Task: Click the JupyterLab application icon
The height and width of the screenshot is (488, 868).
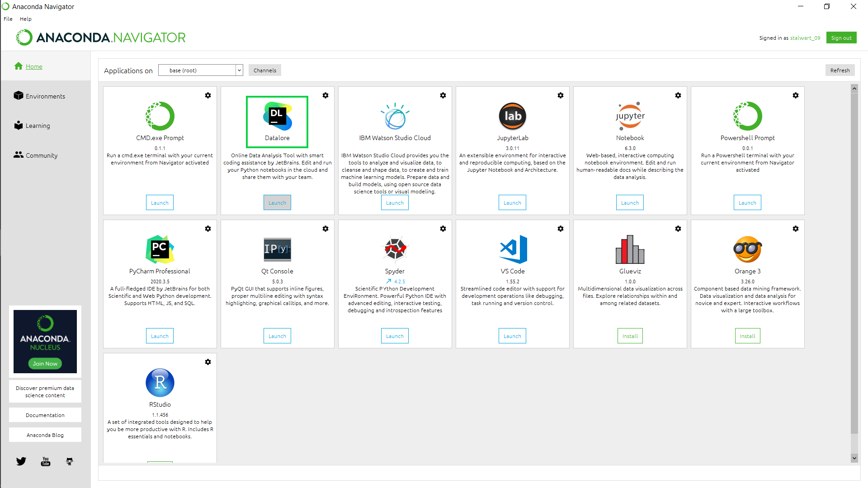Action: (513, 116)
